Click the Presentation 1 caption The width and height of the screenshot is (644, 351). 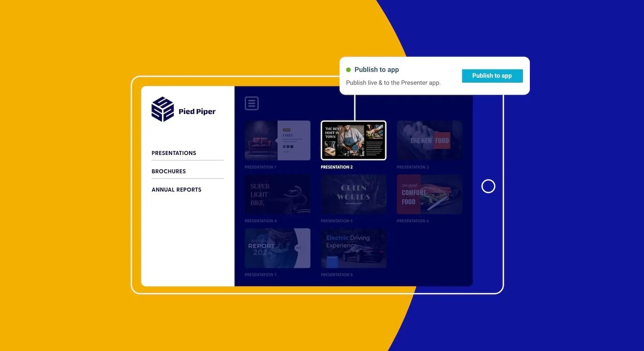coord(260,167)
